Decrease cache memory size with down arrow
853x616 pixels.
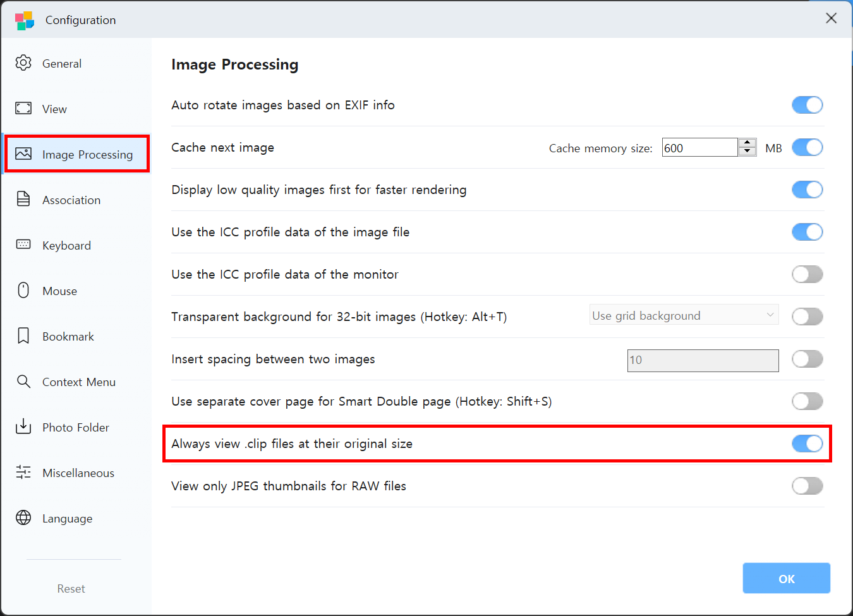coord(747,152)
